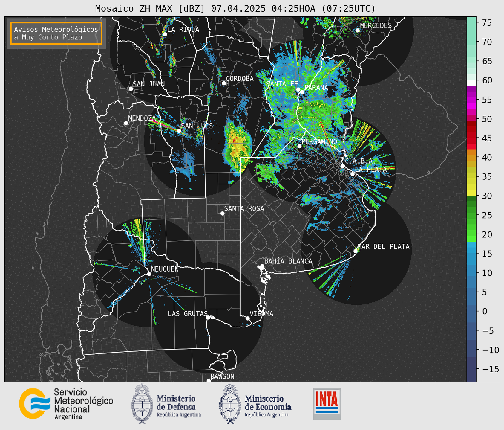Pick the green 25 dBZ color band
The width and height of the screenshot is (504, 430).
click(471, 215)
